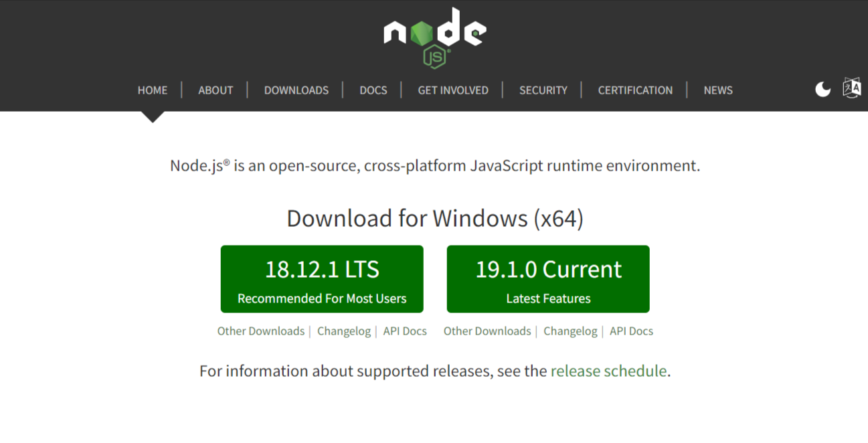Download the 19.1.0 Current version

click(548, 279)
